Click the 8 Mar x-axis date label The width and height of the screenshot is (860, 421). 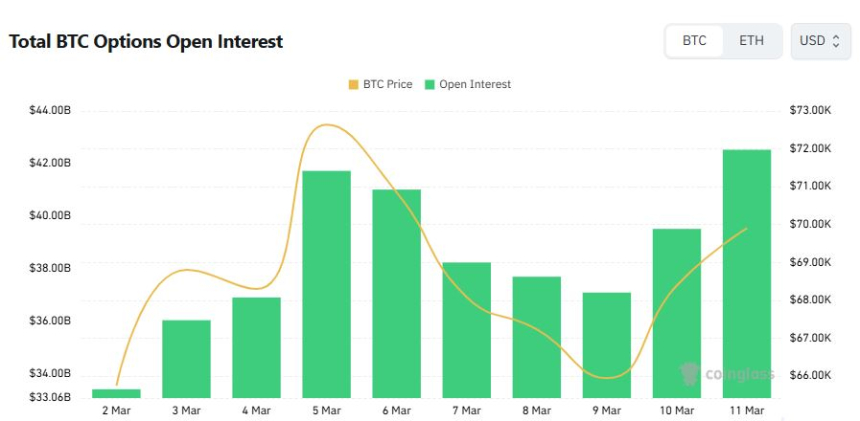click(536, 410)
